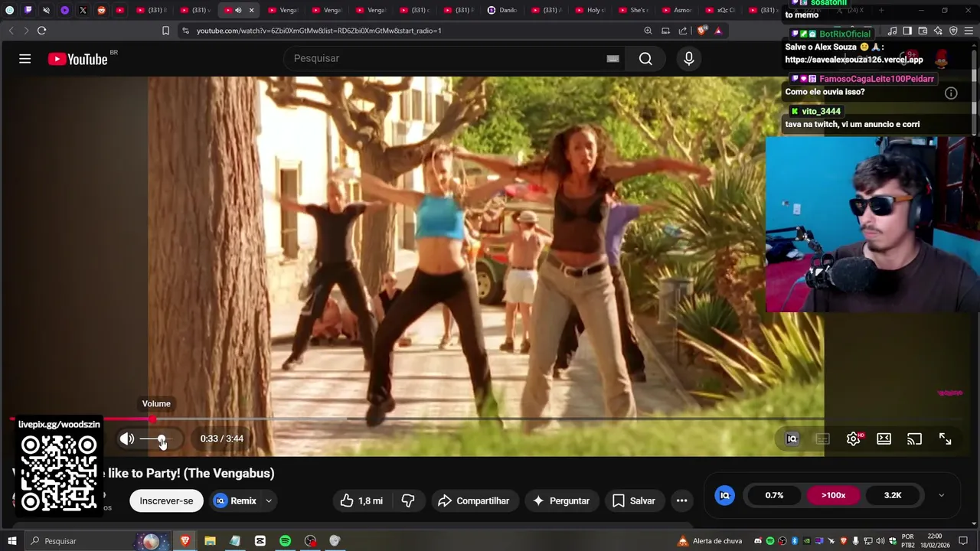The width and height of the screenshot is (980, 551).
Task: Click the Brave Rewards triangle icon
Action: point(718,31)
